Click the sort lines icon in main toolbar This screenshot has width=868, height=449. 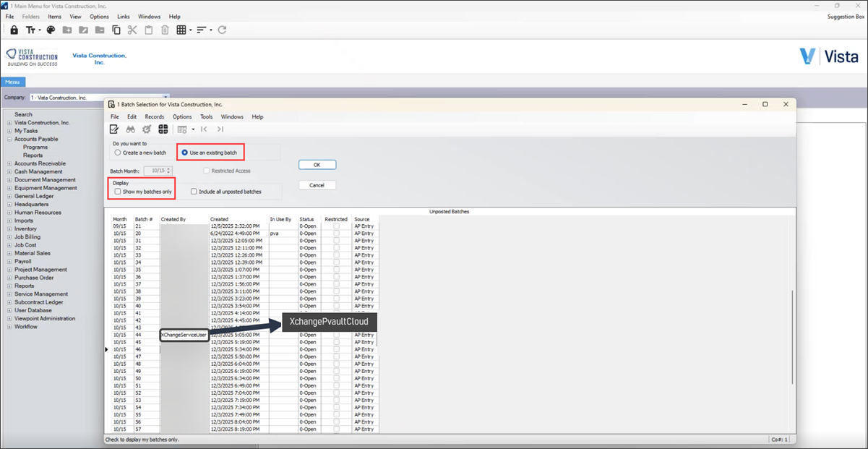click(202, 30)
